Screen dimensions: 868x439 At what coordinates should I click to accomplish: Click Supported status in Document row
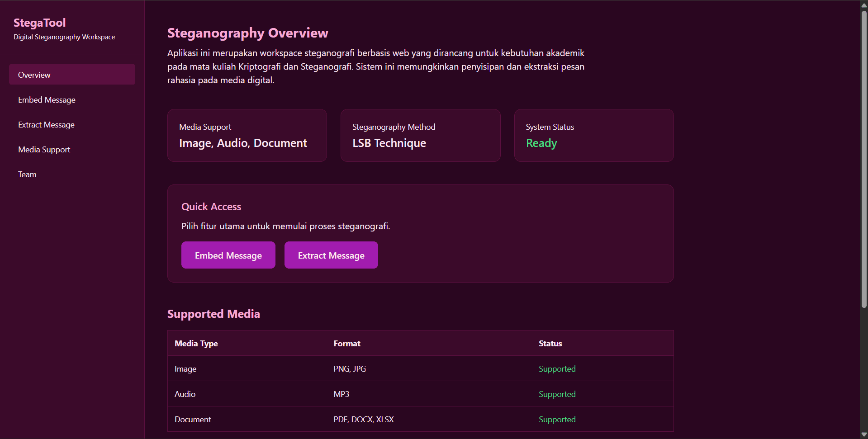click(557, 420)
